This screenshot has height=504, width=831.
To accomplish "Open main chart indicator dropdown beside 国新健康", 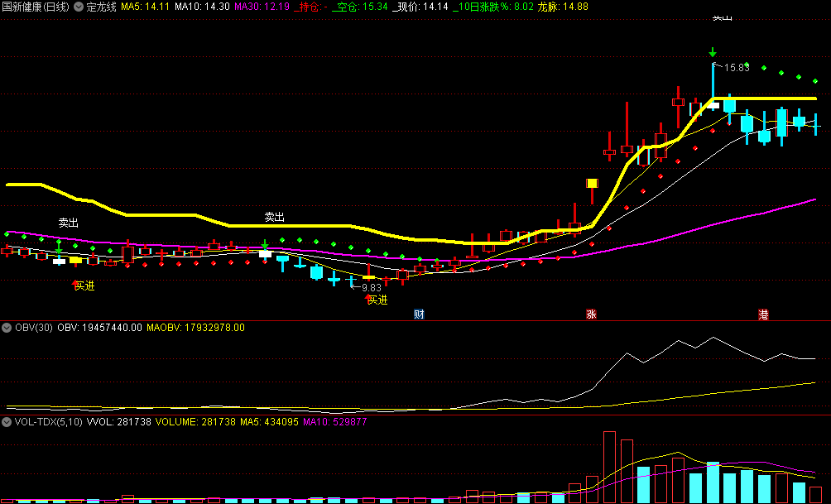I will [x=79, y=7].
